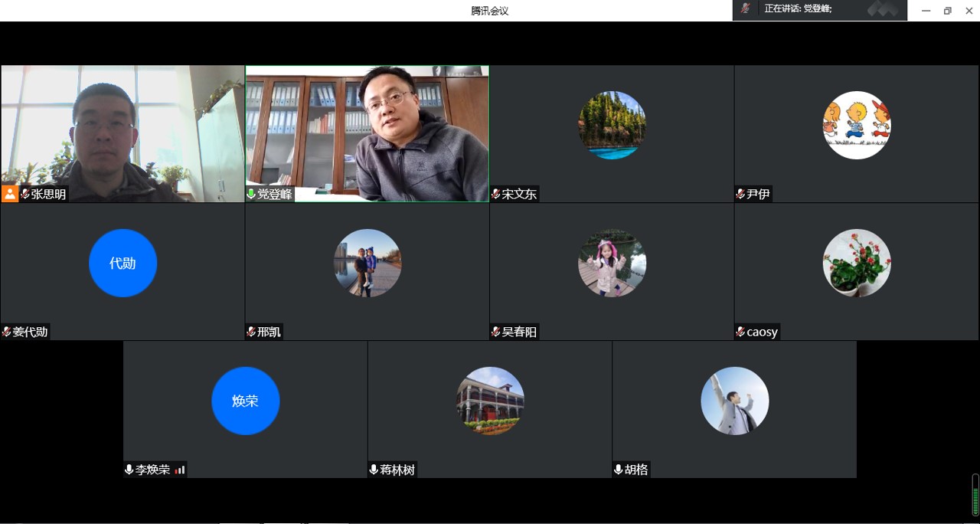
Task: Click the mic icon next to 邢凯
Action: pos(251,332)
